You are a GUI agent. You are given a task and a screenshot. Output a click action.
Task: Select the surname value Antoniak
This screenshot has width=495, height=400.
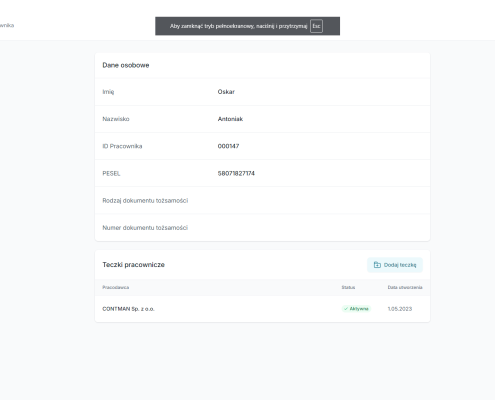pos(230,119)
